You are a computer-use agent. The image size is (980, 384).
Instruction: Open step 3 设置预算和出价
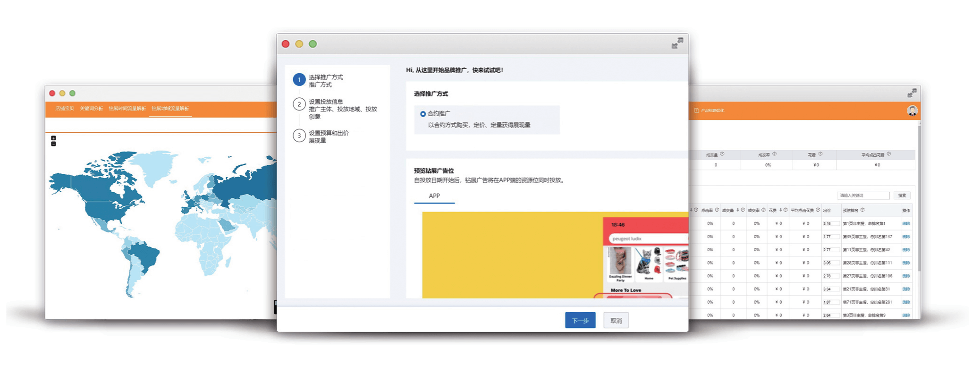[299, 136]
